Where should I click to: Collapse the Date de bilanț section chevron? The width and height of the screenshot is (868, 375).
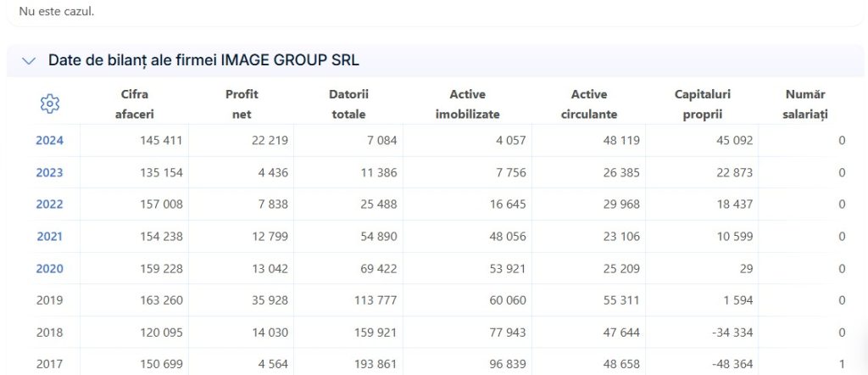[28, 61]
